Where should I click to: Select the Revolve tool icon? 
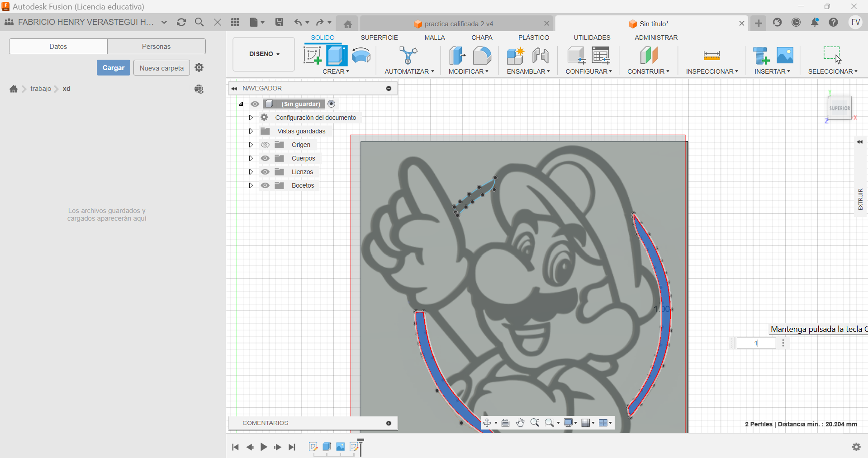361,56
